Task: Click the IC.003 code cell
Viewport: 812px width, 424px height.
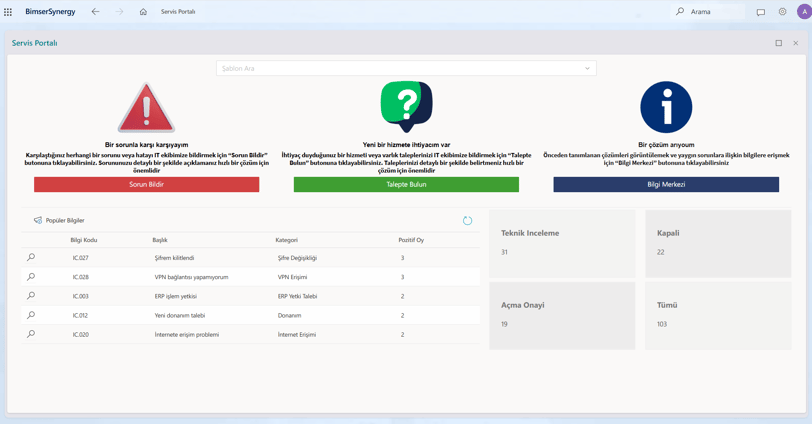Action: tap(80, 296)
